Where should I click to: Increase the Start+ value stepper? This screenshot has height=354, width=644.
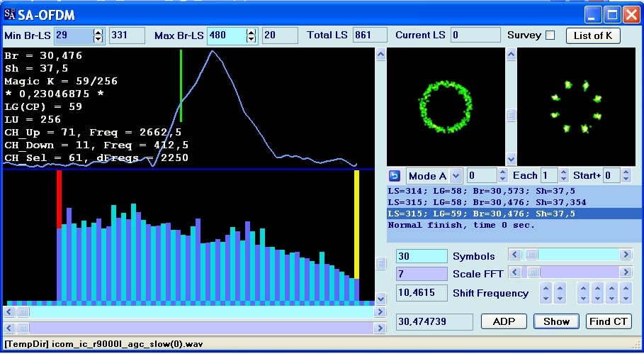(626, 172)
